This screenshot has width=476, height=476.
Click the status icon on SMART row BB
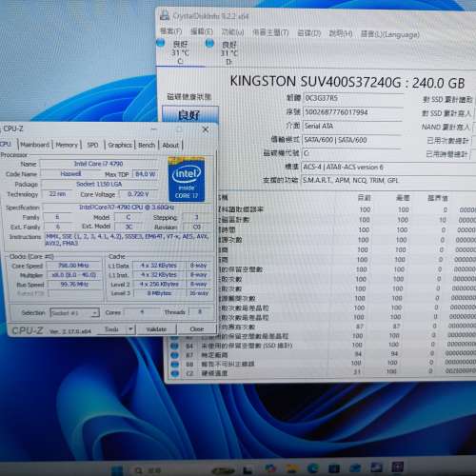click(174, 364)
